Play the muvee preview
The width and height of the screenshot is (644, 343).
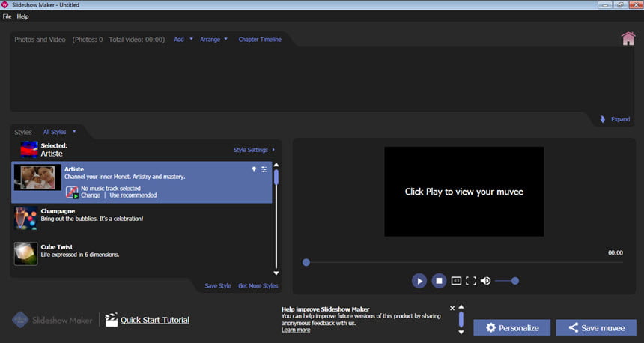(x=419, y=281)
